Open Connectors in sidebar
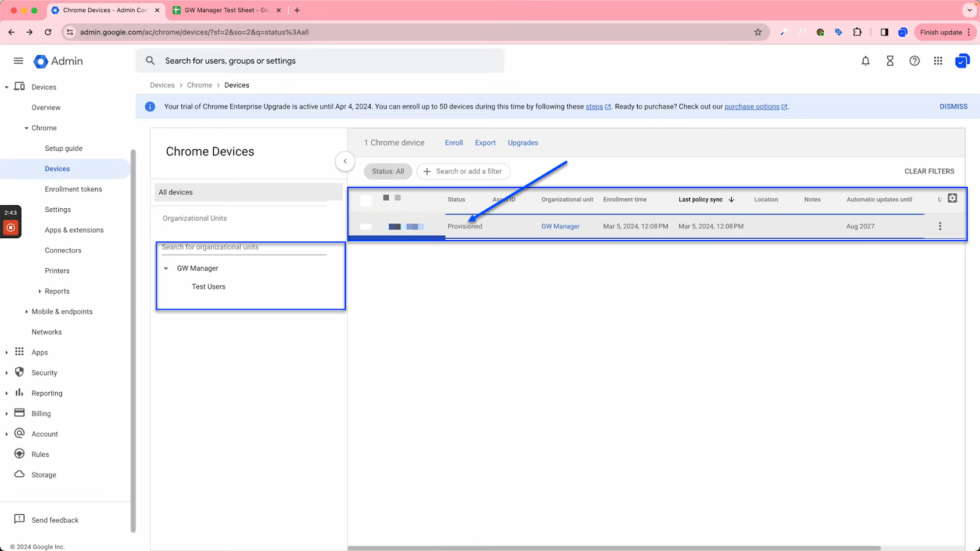 63,250
